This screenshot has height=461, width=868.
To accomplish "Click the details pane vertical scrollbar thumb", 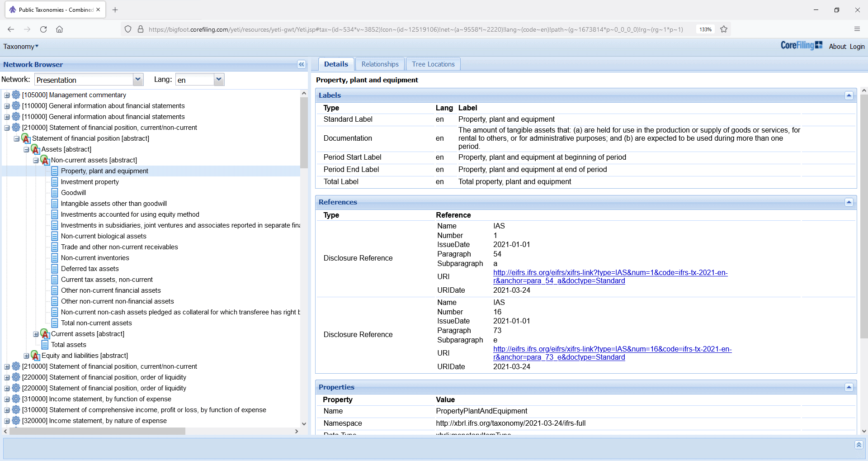I will tap(864, 216).
